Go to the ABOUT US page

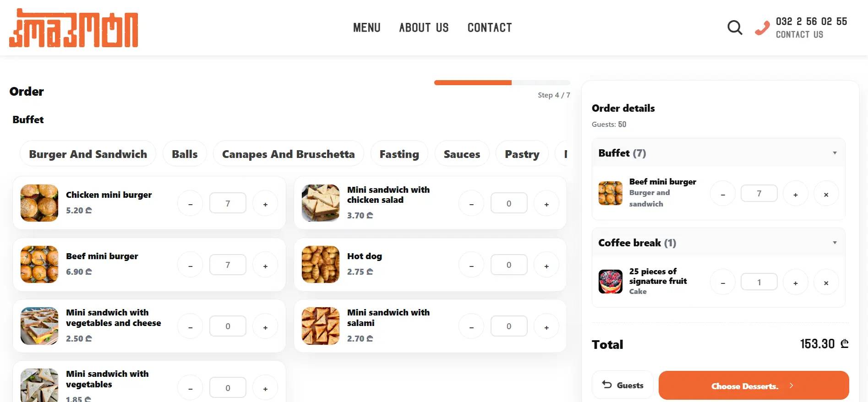[424, 27]
